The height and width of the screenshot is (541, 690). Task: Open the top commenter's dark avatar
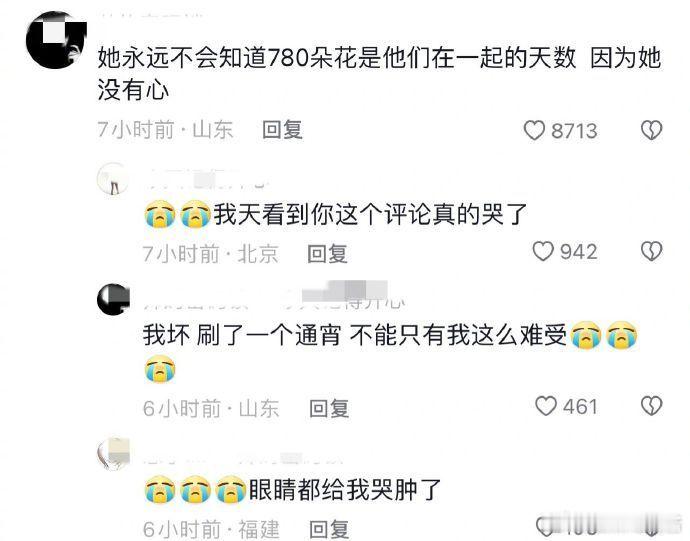[56, 40]
